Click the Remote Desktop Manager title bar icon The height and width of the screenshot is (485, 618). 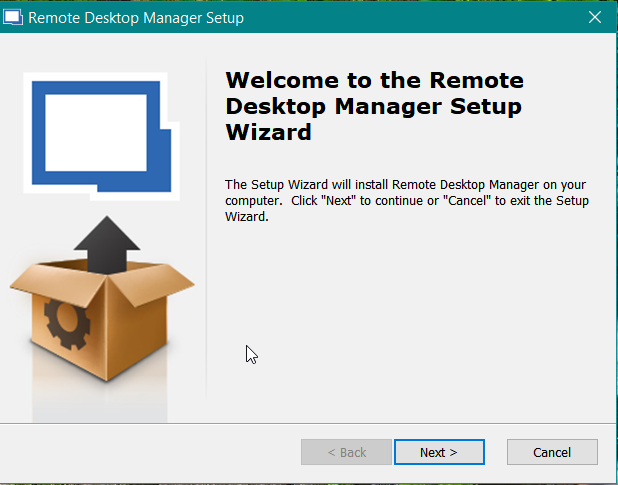tap(13, 18)
